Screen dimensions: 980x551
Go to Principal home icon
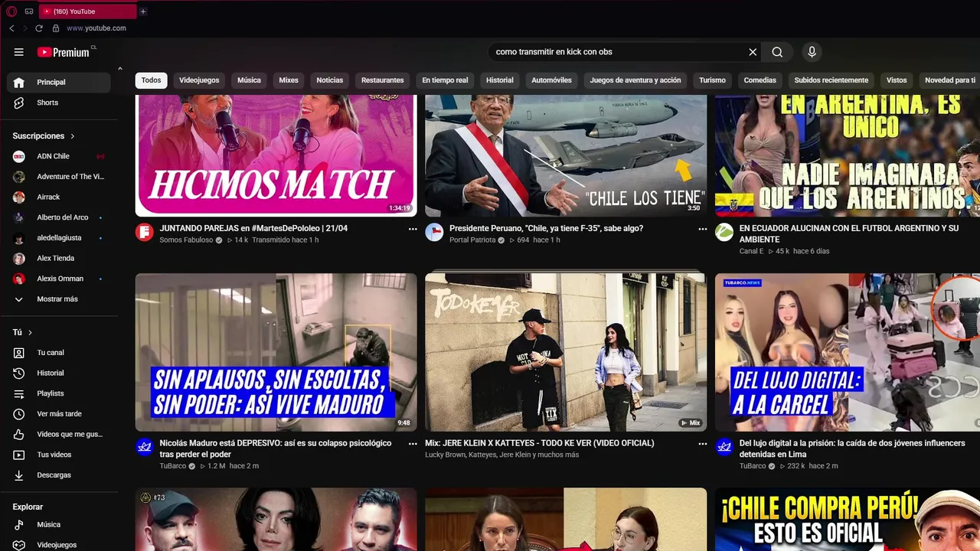click(19, 82)
